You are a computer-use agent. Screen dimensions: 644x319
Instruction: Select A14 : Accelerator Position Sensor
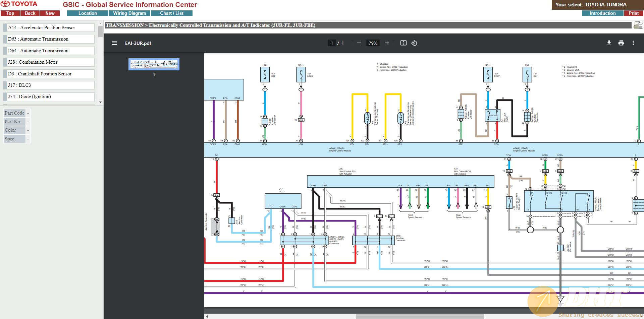[x=49, y=28]
